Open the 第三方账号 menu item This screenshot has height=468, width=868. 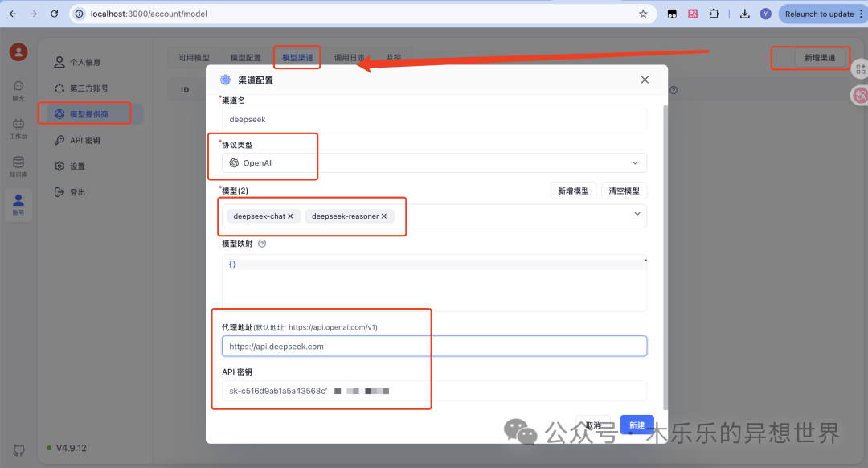81,88
